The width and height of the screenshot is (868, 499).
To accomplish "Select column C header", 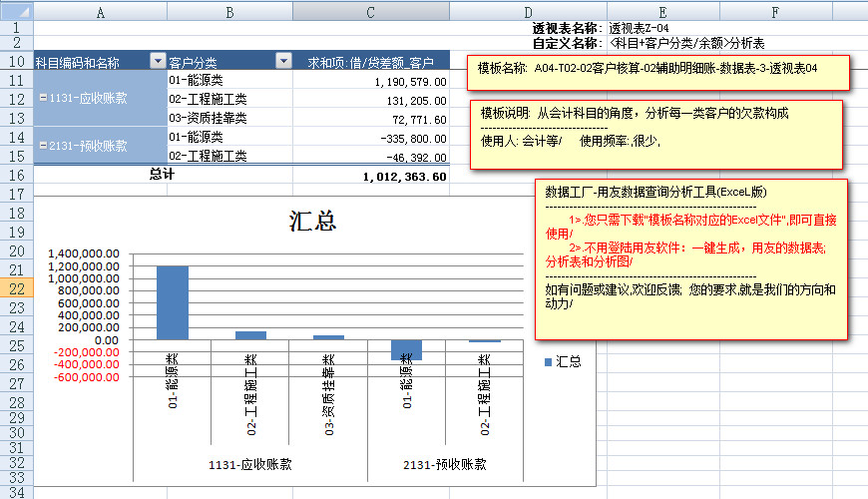I will [370, 11].
